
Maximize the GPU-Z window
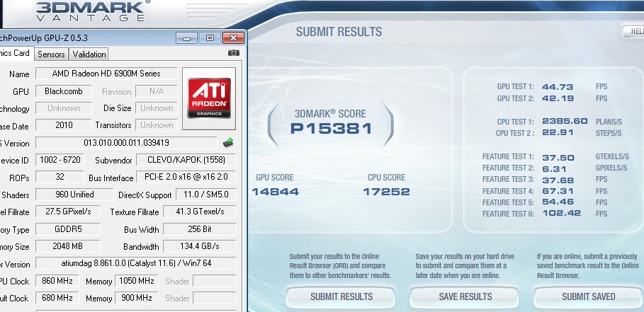coord(210,38)
